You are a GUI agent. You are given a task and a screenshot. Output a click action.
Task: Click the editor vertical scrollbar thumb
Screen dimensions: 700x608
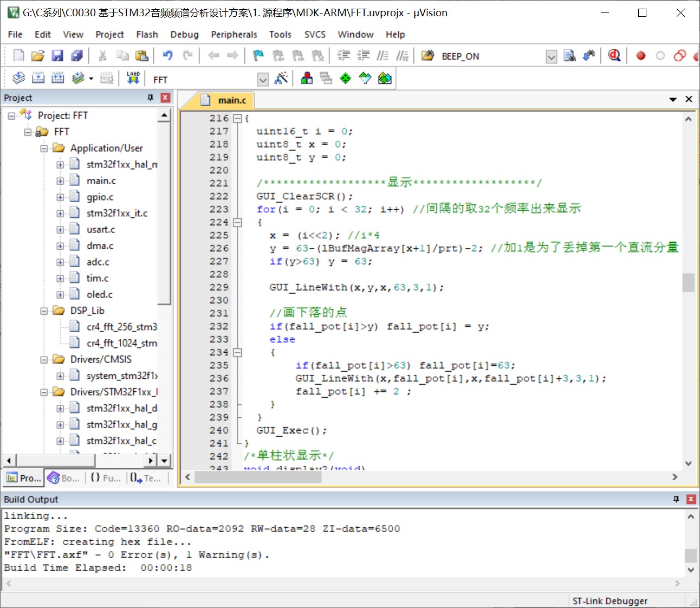pos(688,282)
